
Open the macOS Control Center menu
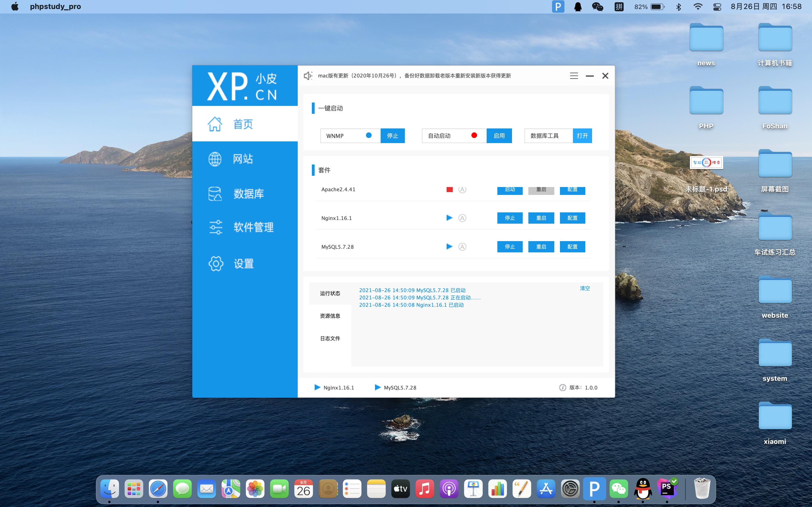click(717, 7)
